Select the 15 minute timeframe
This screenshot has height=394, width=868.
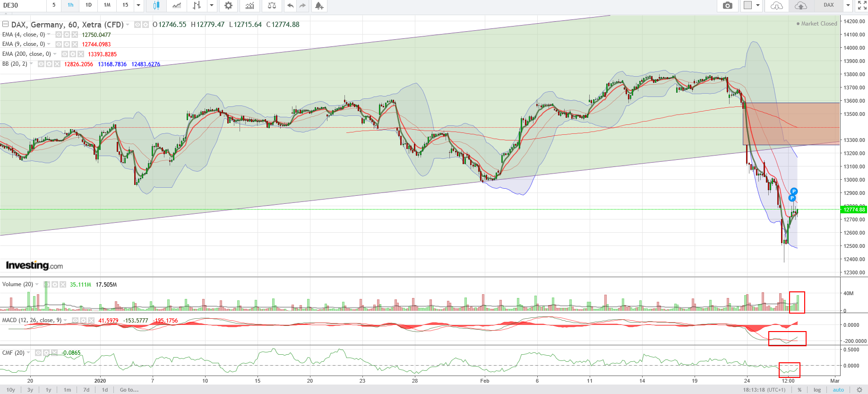click(x=125, y=5)
